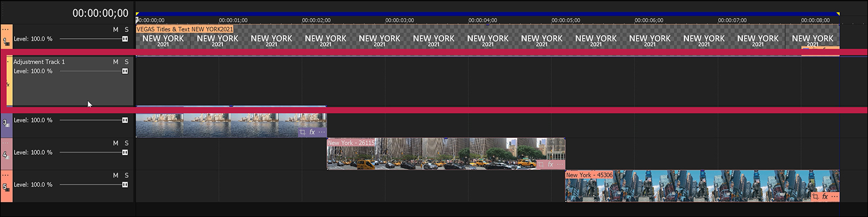Click the track 3 level slider handle
Viewport: 868px width, 217px height.
tap(125, 120)
